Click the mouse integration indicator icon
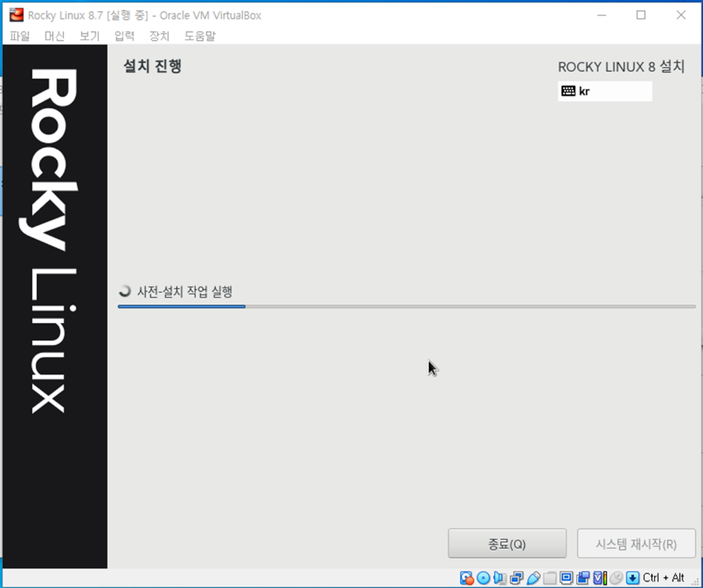Screen dimensions: 703x588 [x=615, y=578]
